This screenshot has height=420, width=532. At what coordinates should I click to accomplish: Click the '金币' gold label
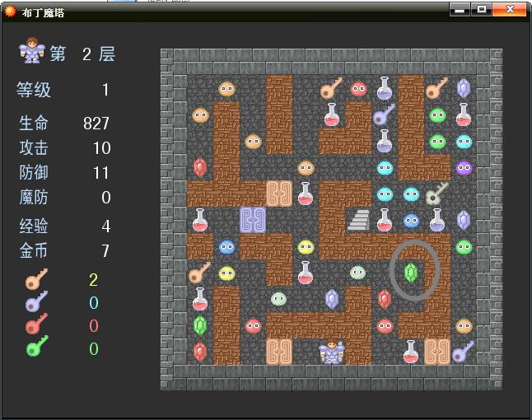34,250
